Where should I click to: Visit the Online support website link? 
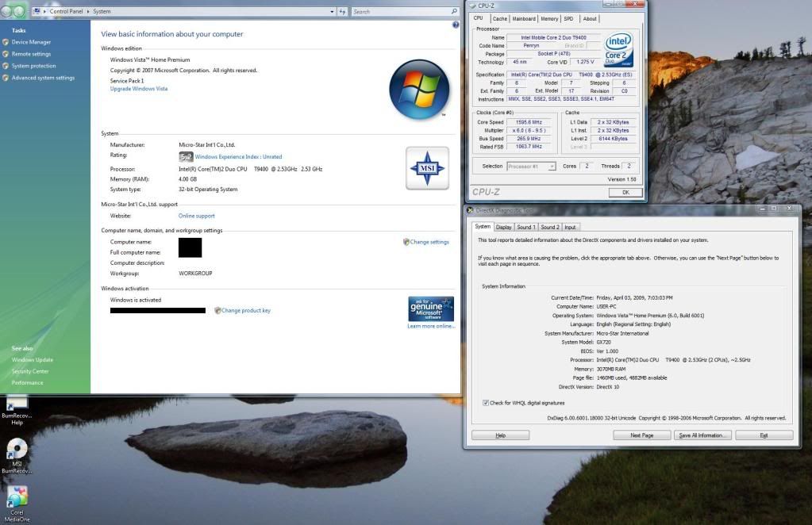[196, 217]
